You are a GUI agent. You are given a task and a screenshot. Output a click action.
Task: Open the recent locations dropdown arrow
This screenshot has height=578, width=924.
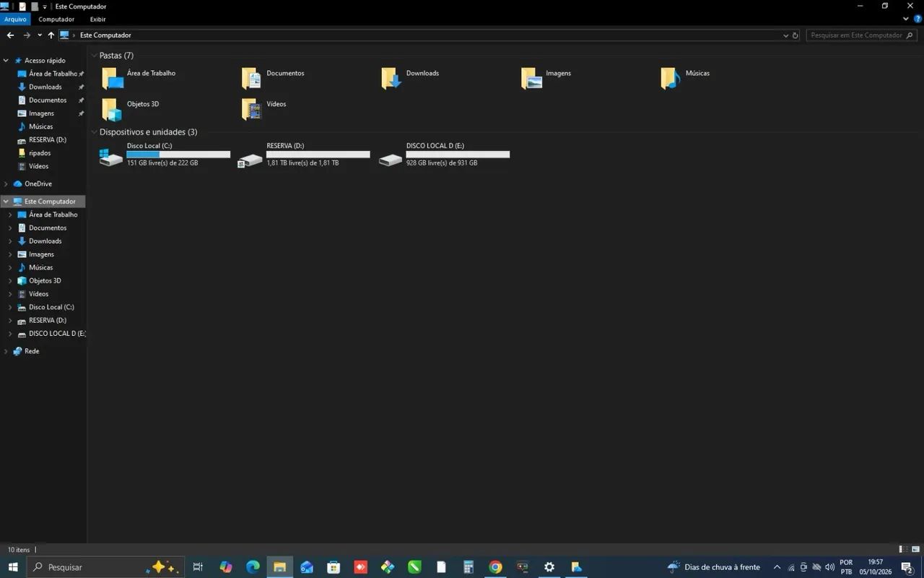pyautogui.click(x=40, y=35)
